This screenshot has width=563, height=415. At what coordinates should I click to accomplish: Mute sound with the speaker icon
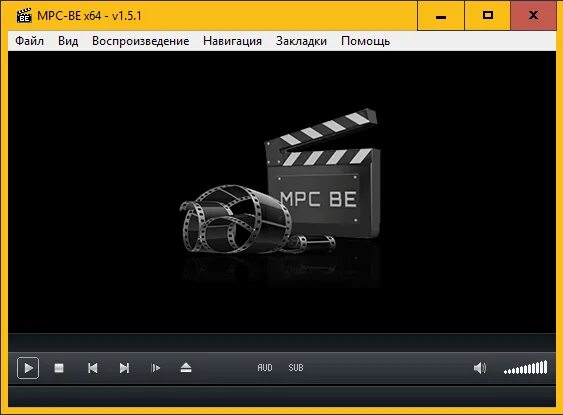(480, 368)
